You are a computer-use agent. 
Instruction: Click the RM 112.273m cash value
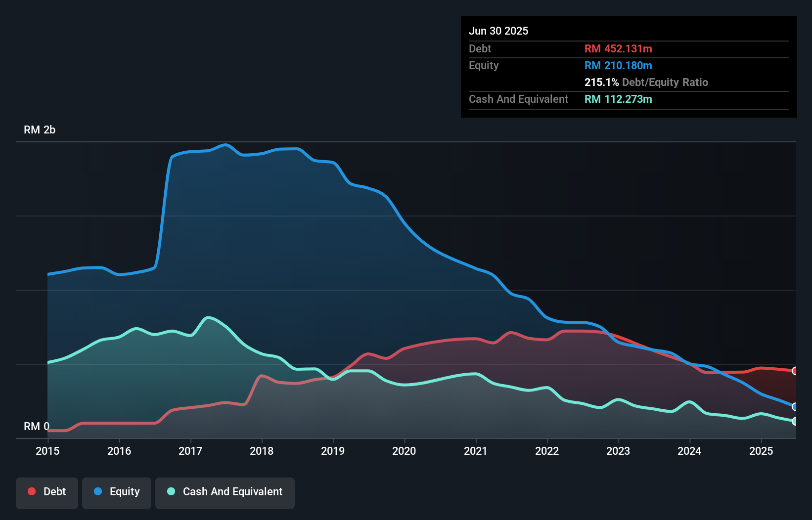pos(618,99)
